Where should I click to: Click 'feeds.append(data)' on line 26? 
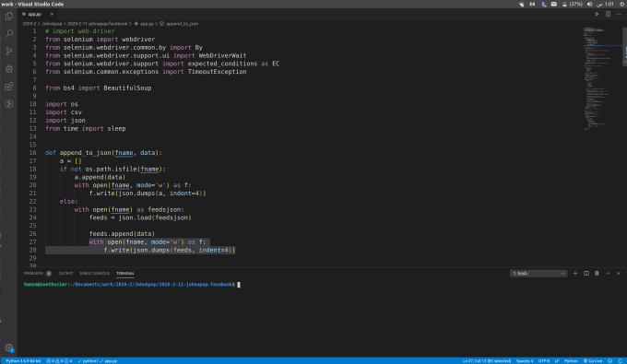pyautogui.click(x=122, y=234)
